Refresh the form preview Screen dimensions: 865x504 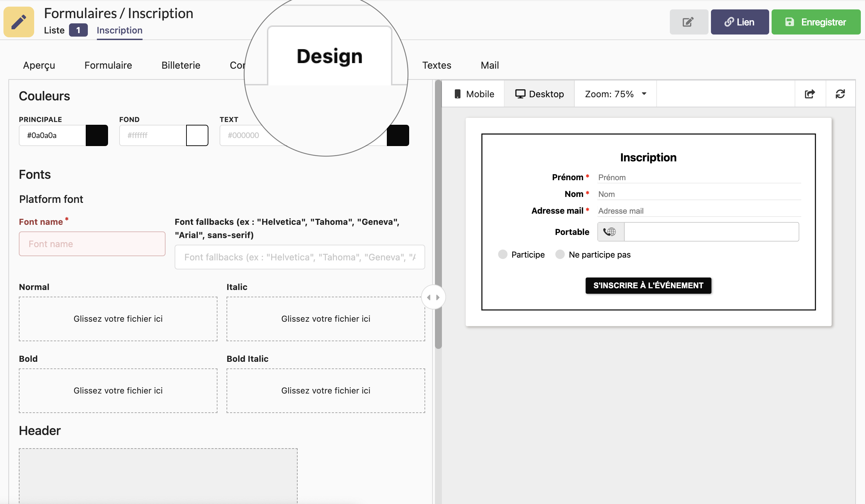[840, 94]
